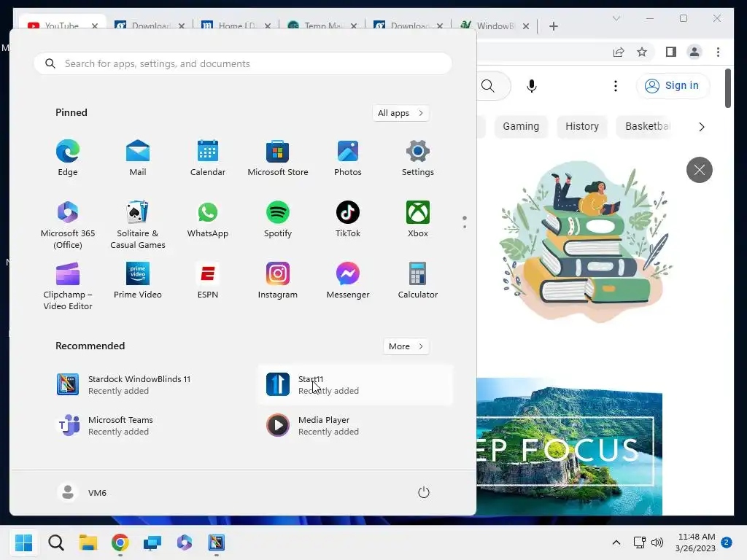Open Settings from pinned apps
Image resolution: width=747 pixels, height=560 pixels.
click(x=418, y=158)
